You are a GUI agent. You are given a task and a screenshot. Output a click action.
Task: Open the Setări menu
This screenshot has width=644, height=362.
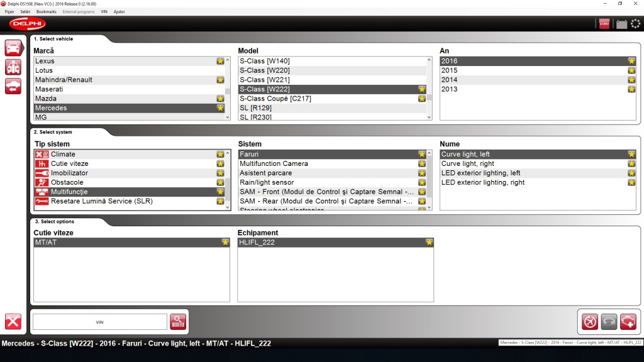(x=25, y=11)
